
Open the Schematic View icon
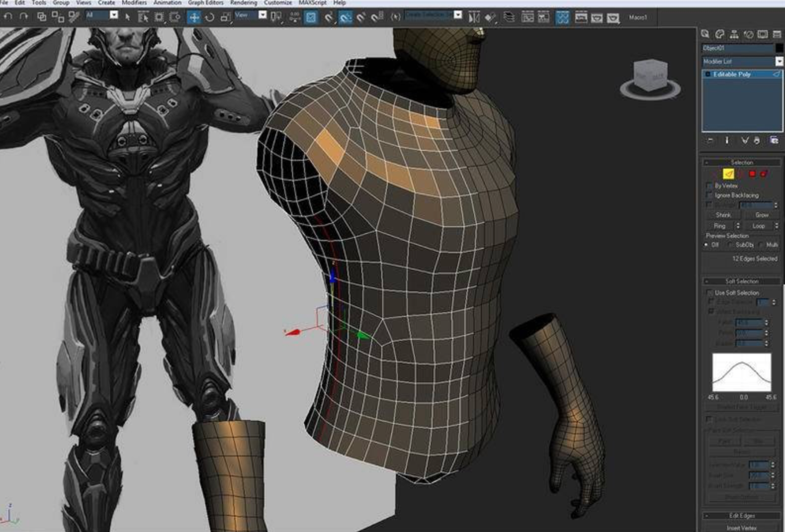pyautogui.click(x=543, y=17)
